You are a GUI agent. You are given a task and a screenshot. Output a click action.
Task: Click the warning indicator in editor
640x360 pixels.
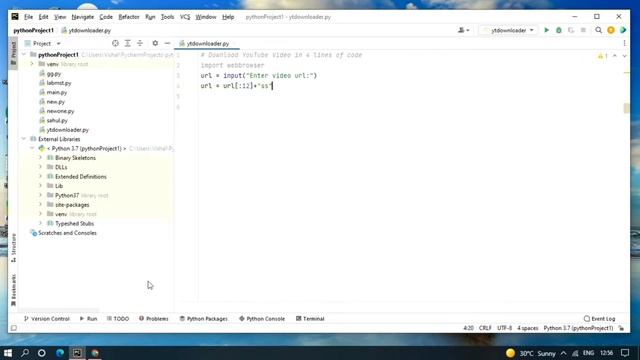602,56
